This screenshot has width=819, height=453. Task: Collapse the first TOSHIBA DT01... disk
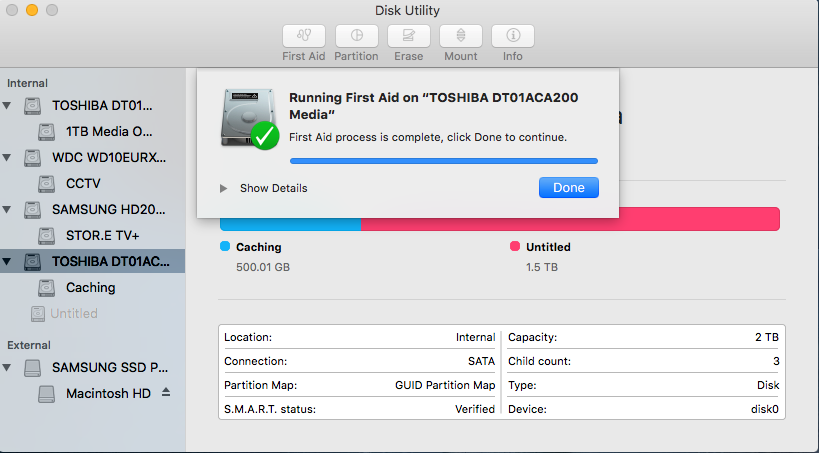7,106
